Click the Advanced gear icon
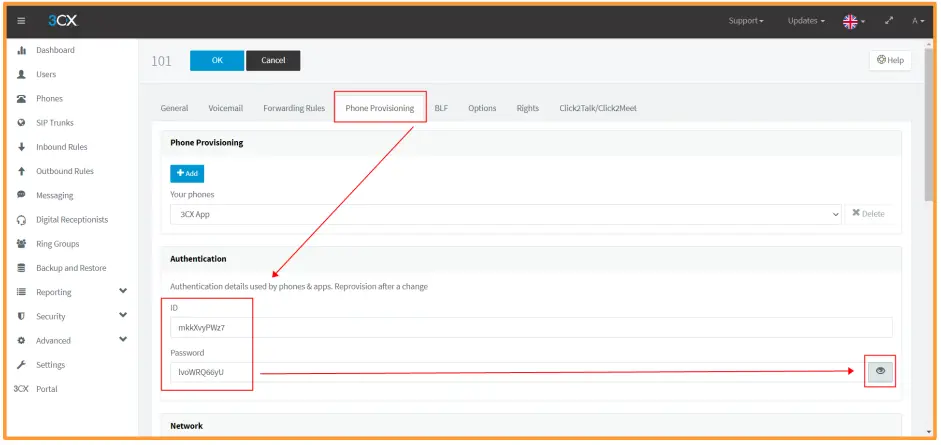 (22, 341)
